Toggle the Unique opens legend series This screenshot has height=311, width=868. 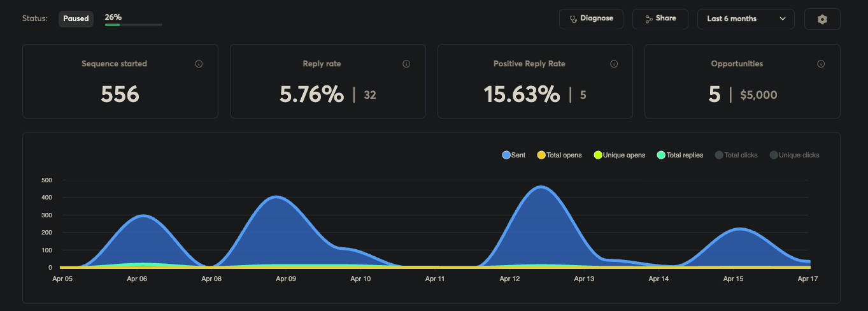coord(619,155)
